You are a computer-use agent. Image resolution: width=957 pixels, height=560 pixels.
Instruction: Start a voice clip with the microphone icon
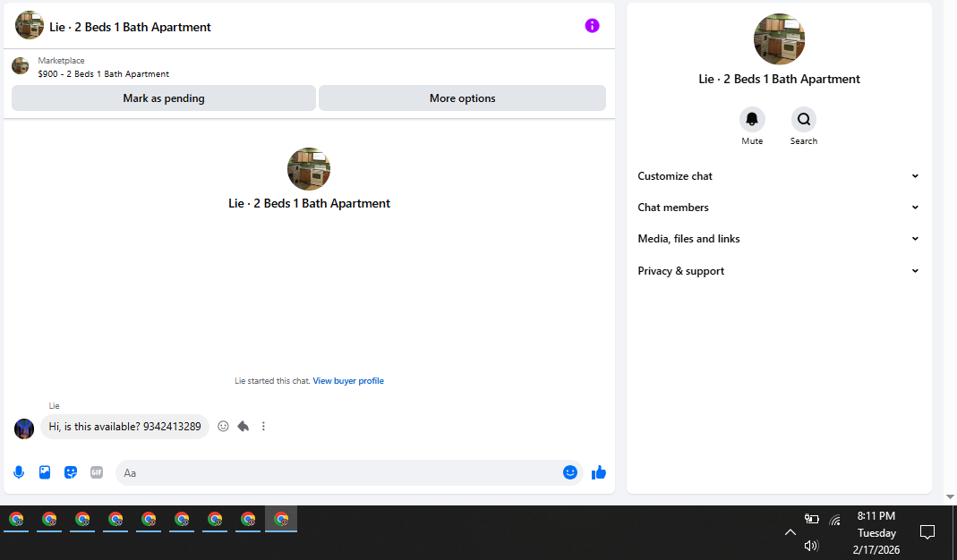tap(19, 472)
